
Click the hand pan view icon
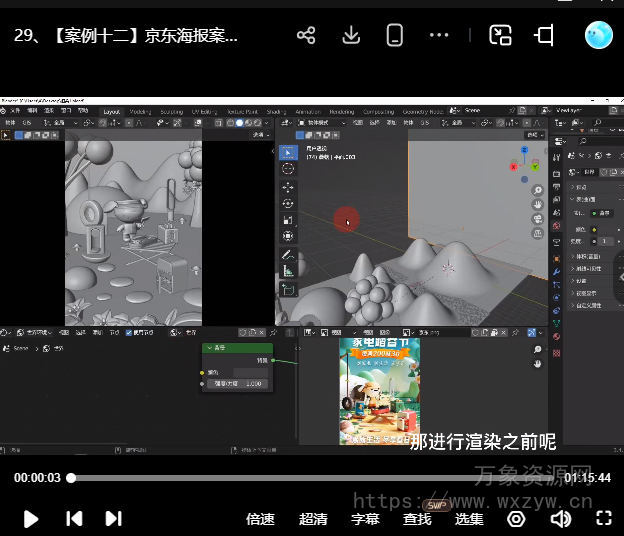click(x=538, y=204)
